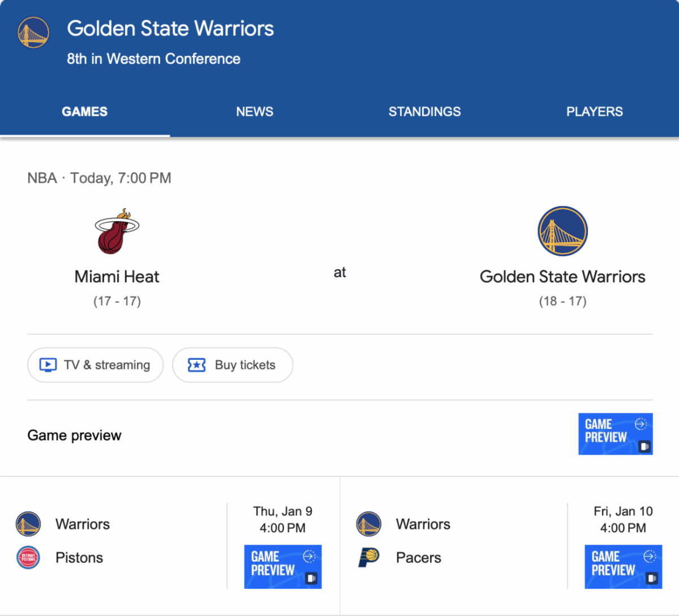
Task: Click the large Golden State Warriors matchup logo
Action: [562, 231]
